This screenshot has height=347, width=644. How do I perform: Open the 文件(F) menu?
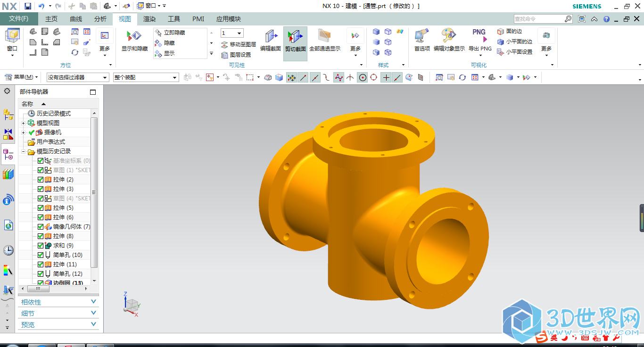18,19
